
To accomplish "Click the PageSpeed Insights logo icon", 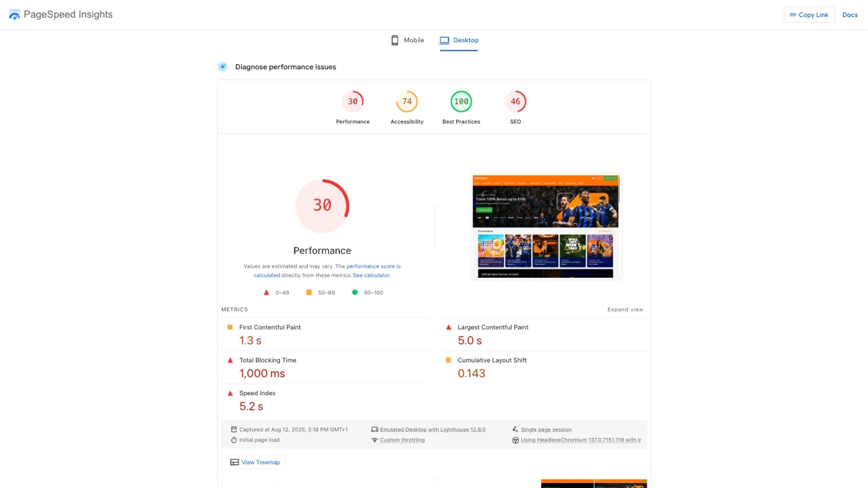I will (14, 15).
